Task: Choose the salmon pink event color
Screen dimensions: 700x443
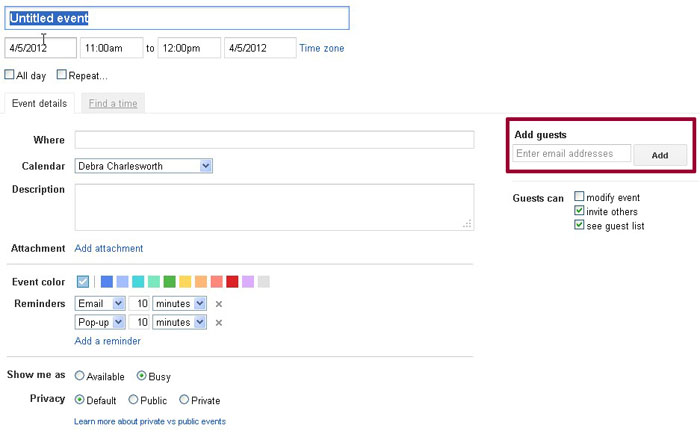Action: [217, 282]
